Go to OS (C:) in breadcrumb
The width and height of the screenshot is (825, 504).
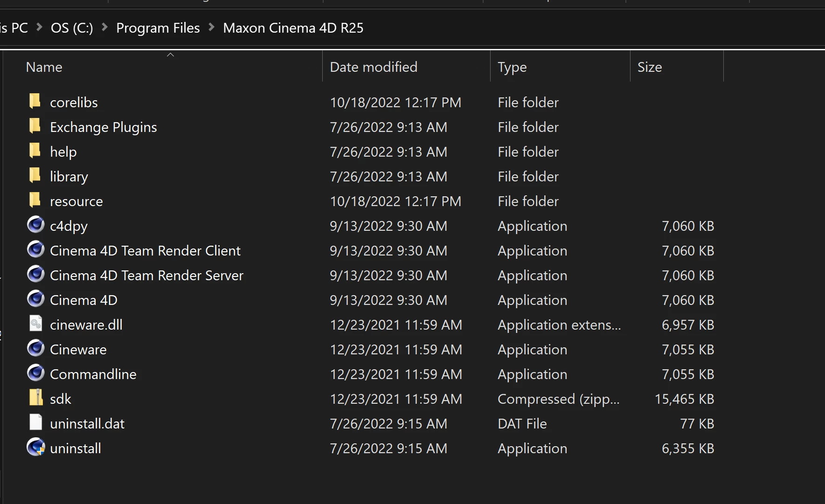pyautogui.click(x=72, y=28)
